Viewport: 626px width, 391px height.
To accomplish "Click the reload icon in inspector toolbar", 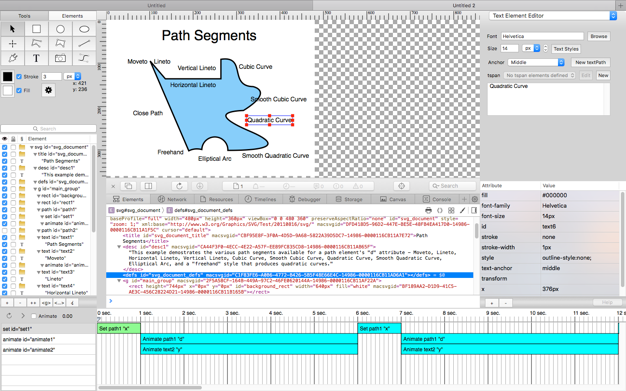I will 179,186.
